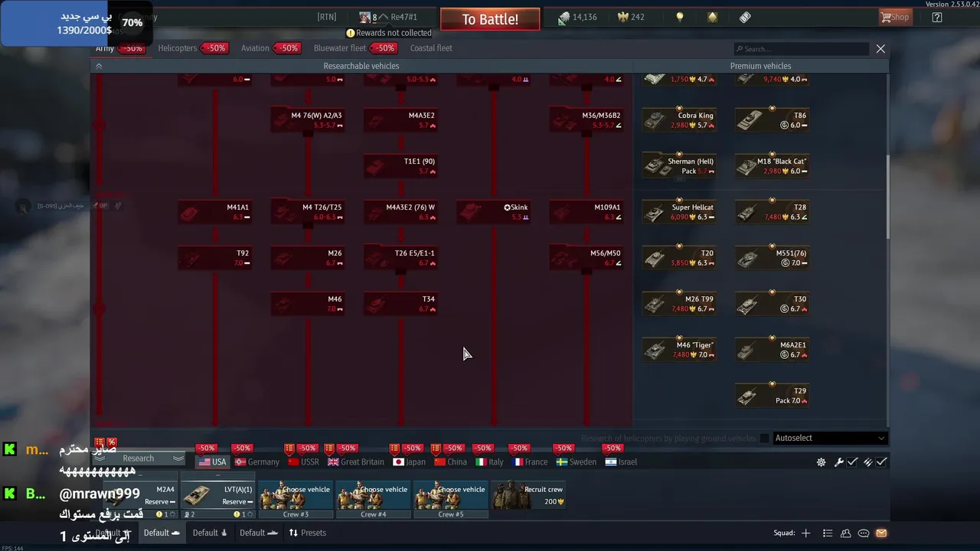Viewport: 980px width, 551px height.
Task: Open the Shop button
Action: (x=895, y=17)
